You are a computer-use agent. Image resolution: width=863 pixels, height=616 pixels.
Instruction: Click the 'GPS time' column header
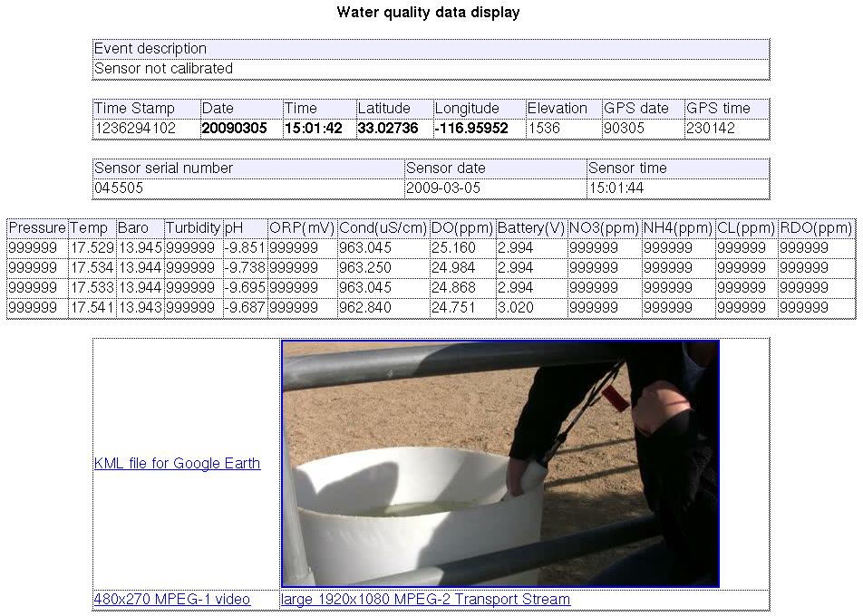(x=726, y=109)
